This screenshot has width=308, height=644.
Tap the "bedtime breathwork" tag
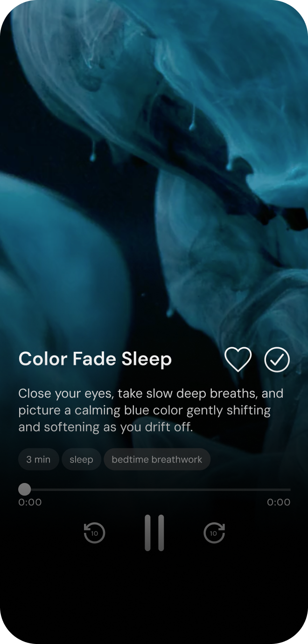point(157,460)
